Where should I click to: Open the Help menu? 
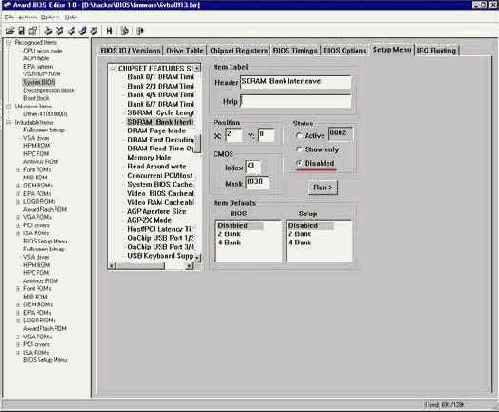click(x=71, y=17)
